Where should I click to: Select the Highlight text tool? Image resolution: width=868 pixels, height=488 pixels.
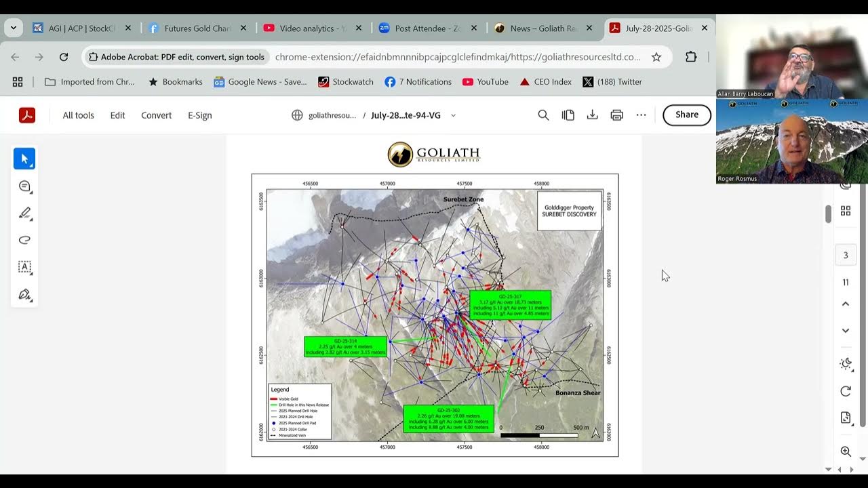[x=24, y=213]
